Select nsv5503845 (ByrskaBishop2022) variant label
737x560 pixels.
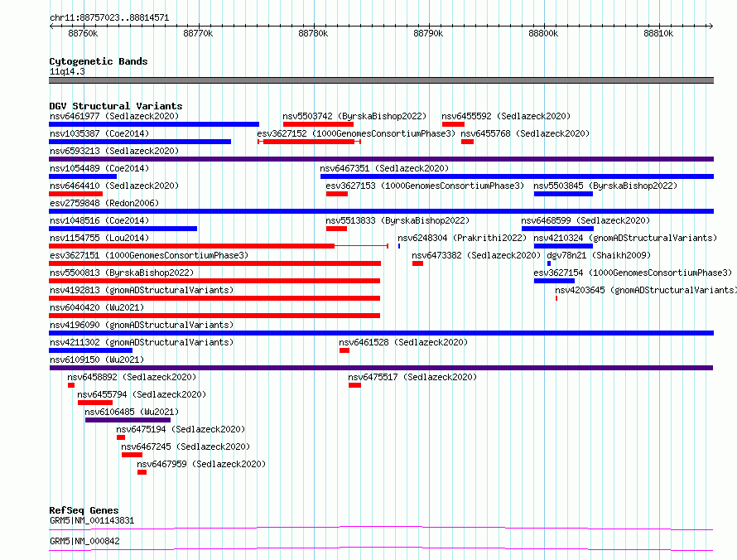click(x=605, y=186)
